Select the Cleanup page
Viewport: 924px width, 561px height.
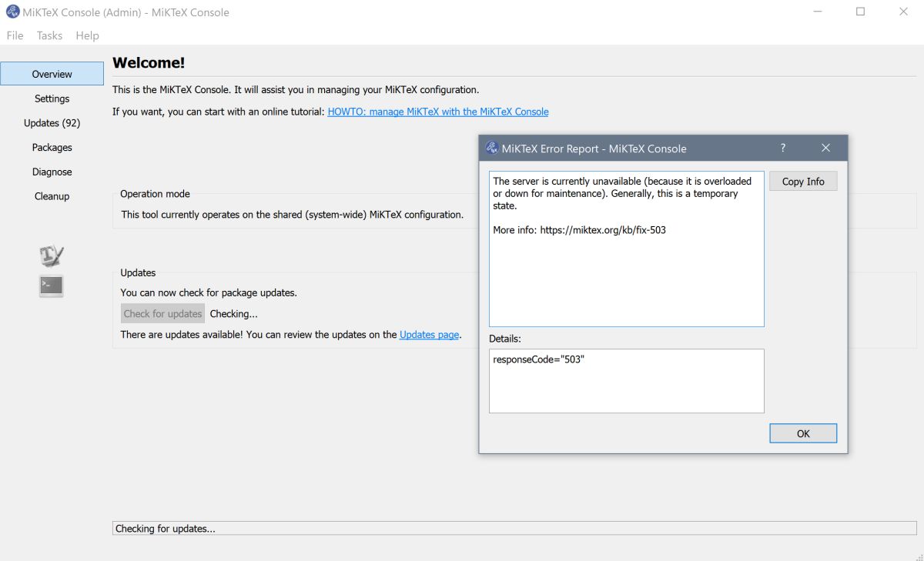[x=52, y=196]
